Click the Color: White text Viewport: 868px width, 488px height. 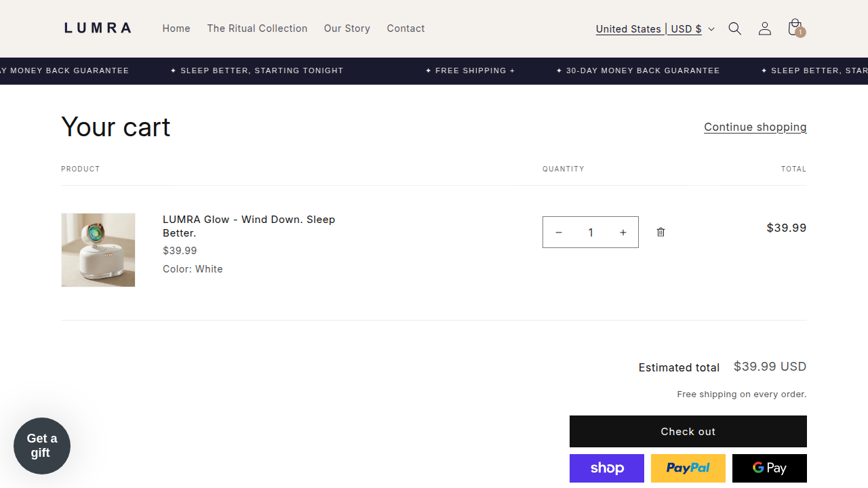point(193,269)
